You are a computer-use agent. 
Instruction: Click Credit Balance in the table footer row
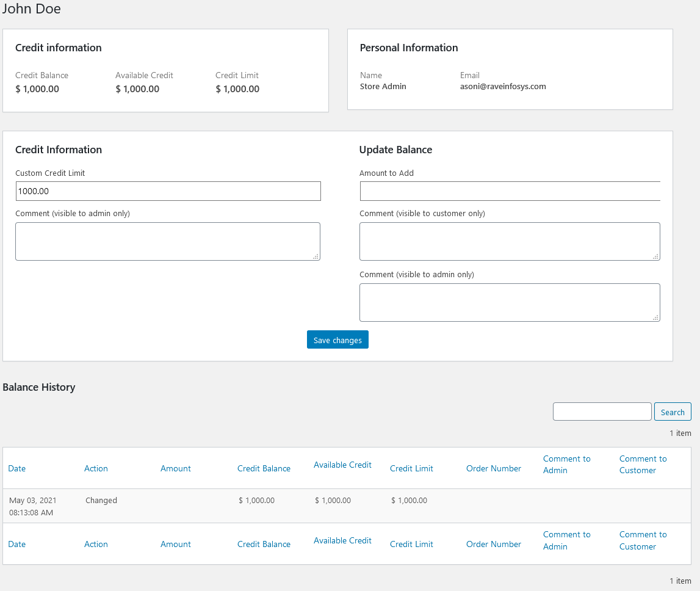264,544
